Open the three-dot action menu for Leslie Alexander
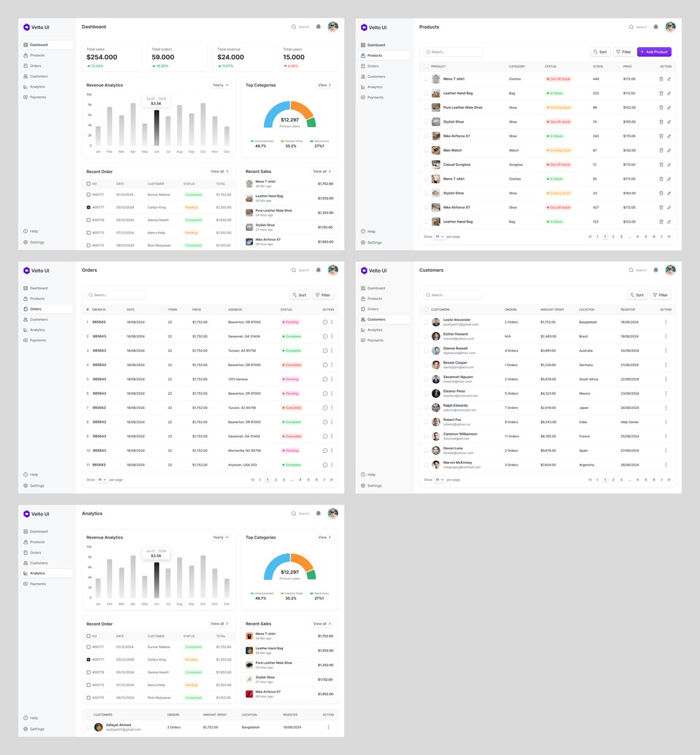Viewport: 700px width, 755px height. pyautogui.click(x=665, y=322)
